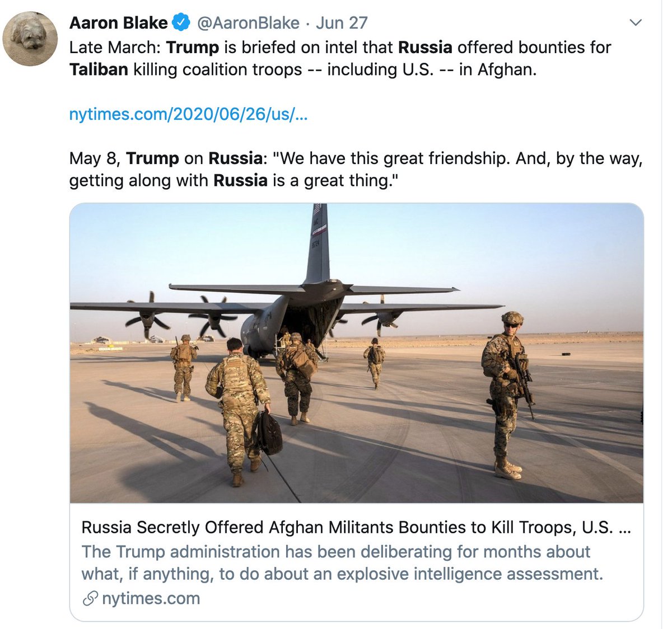Image resolution: width=672 pixels, height=629 pixels.
Task: Expand the tweet options chevron
Action: [636, 23]
